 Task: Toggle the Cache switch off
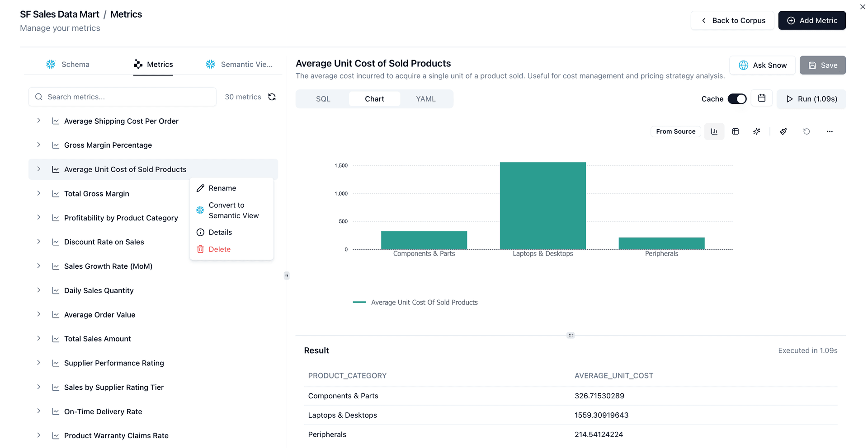point(737,99)
